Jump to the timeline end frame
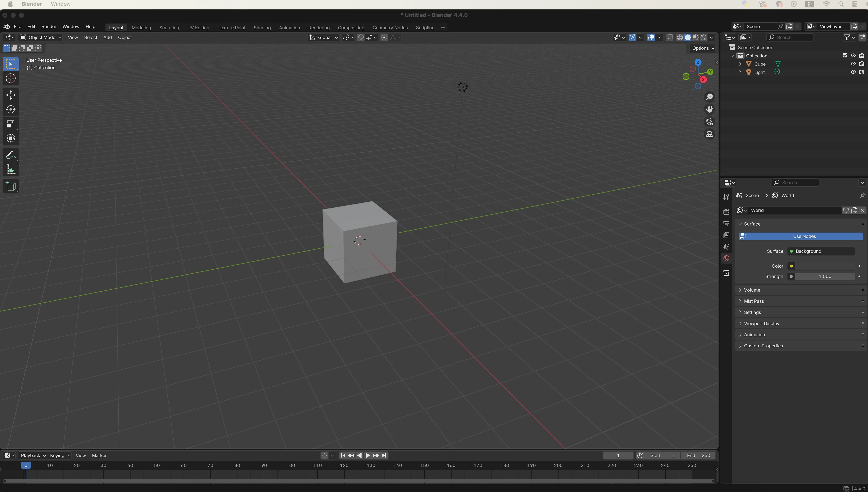 tap(384, 455)
